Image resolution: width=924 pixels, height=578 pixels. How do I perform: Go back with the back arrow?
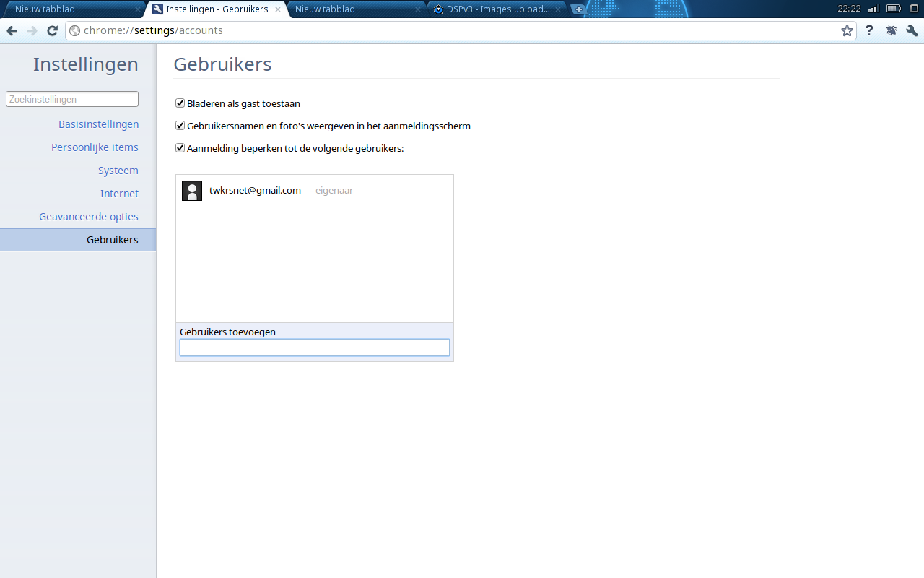12,30
